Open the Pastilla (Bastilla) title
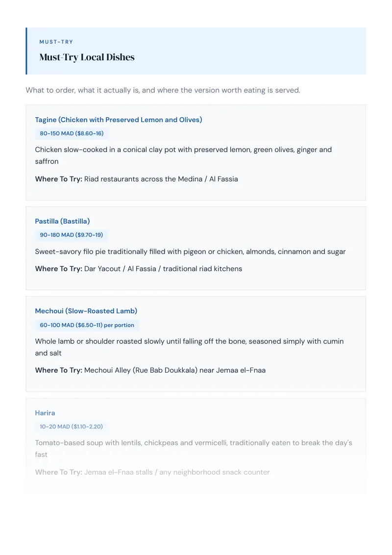Viewport: 392px width, 555px height. click(62, 221)
